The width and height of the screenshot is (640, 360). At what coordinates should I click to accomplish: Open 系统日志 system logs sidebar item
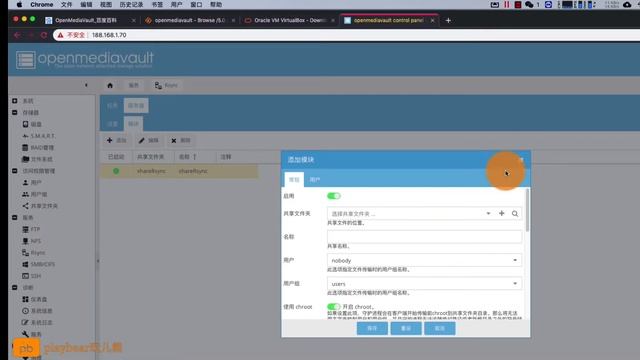click(x=37, y=322)
